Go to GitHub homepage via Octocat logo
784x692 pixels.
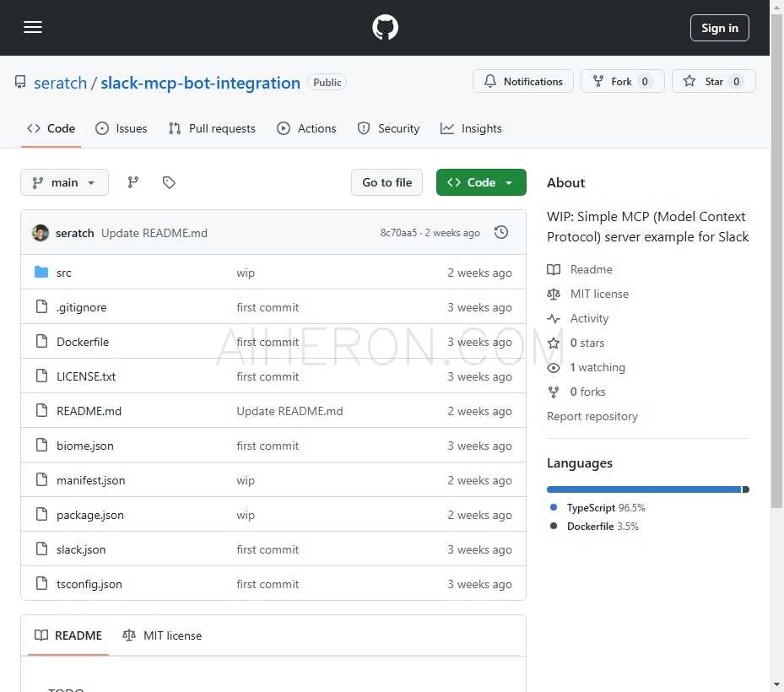[385, 27]
